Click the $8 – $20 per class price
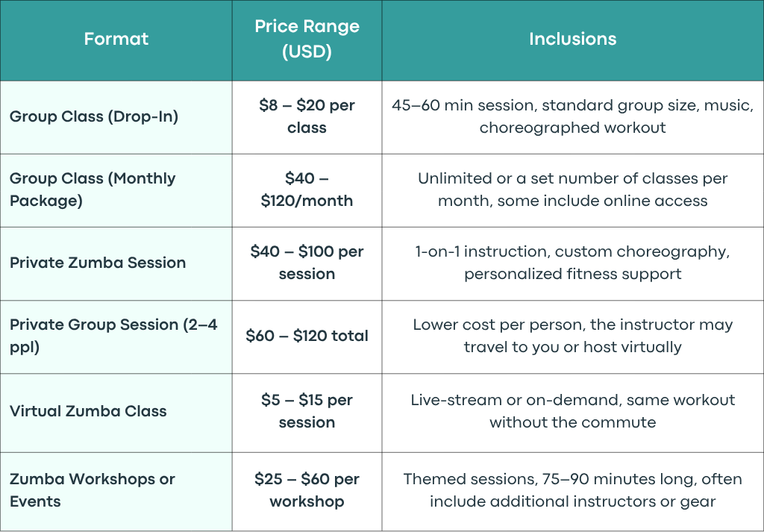764x532 pixels. (307, 116)
